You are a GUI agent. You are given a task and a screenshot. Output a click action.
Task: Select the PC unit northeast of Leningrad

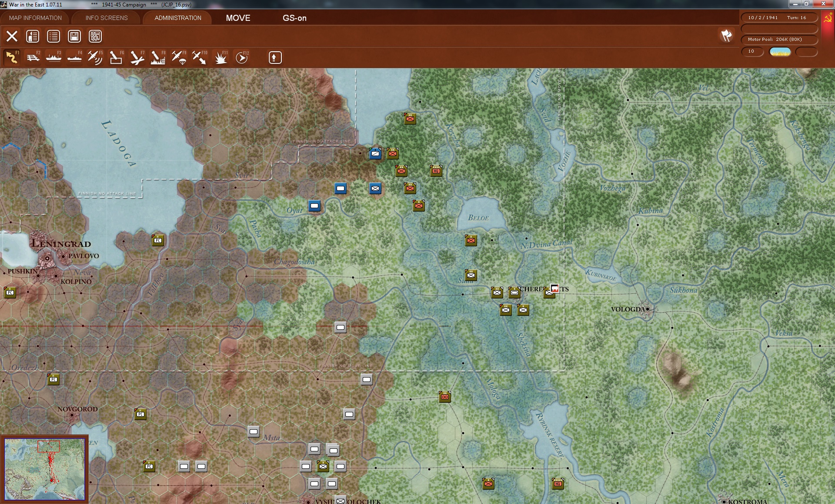[x=158, y=240]
